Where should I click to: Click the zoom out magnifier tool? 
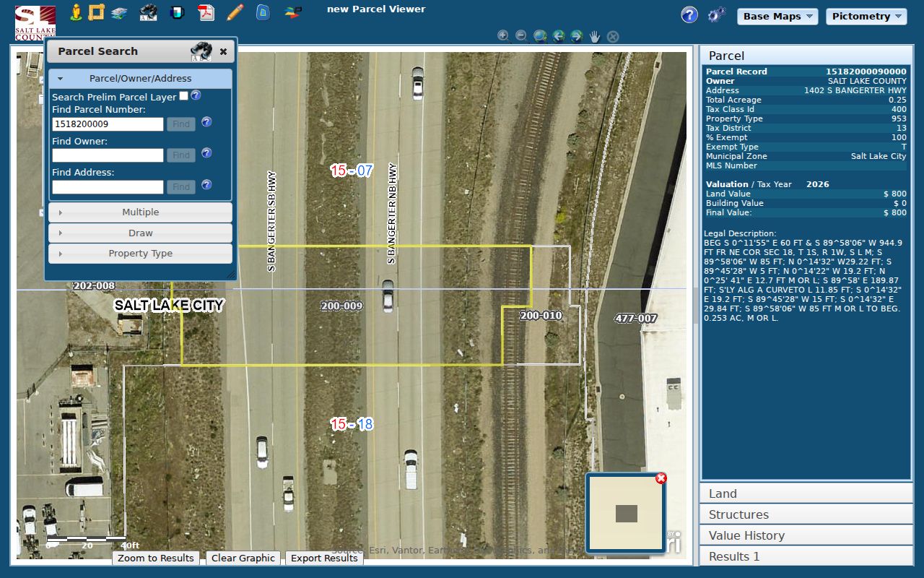pyautogui.click(x=522, y=35)
